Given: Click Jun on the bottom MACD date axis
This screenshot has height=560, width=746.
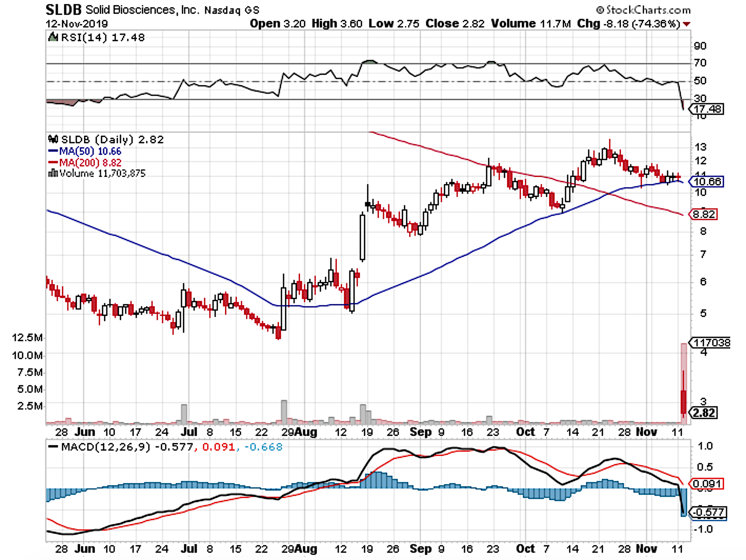Looking at the screenshot, I should point(85,549).
